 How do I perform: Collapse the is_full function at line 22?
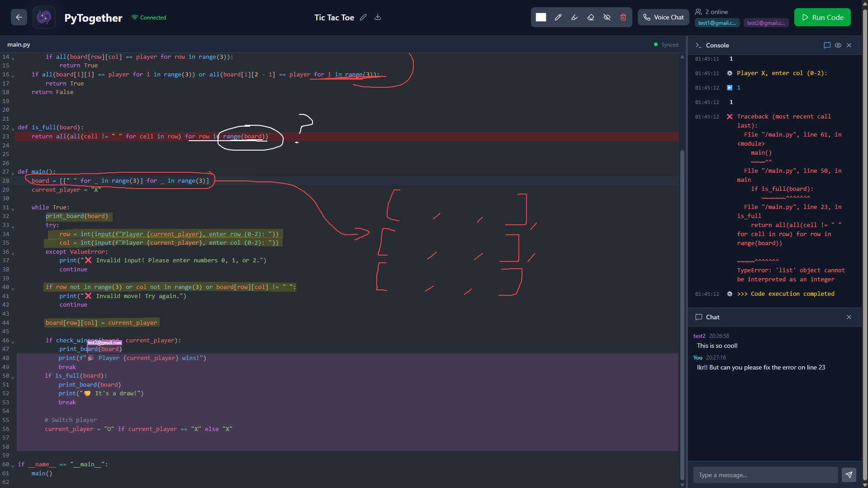(12, 127)
